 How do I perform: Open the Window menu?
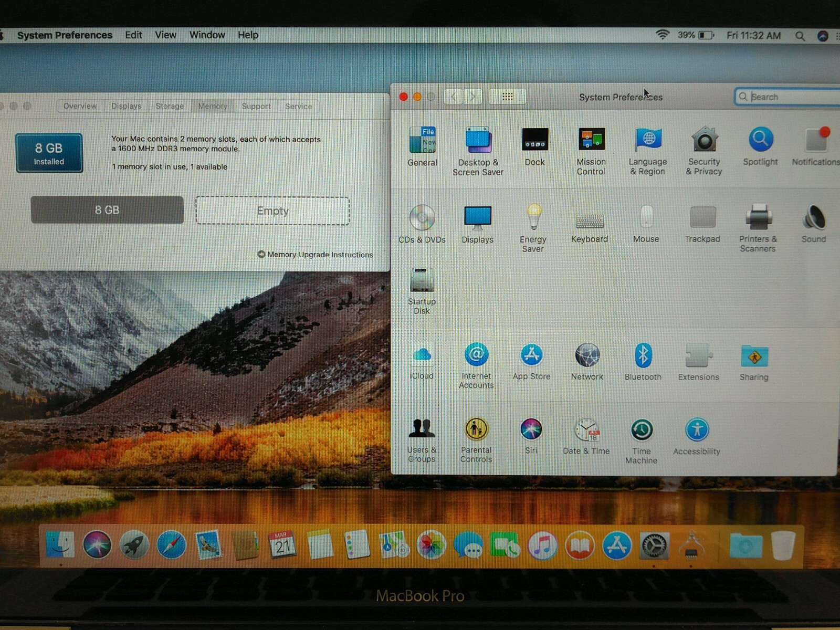[207, 35]
